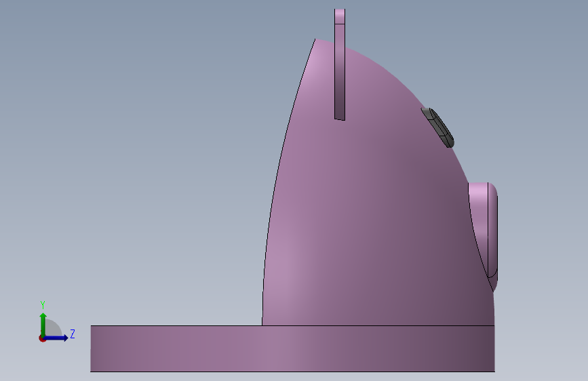This screenshot has width=588, height=381.
Task: Select the flat rectangular base plate face
Action: (x=292, y=348)
